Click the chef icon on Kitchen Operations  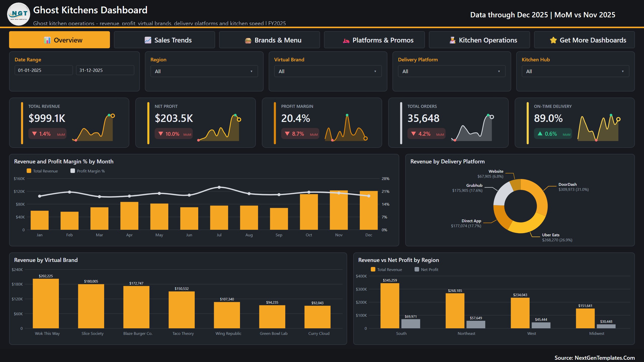(453, 40)
